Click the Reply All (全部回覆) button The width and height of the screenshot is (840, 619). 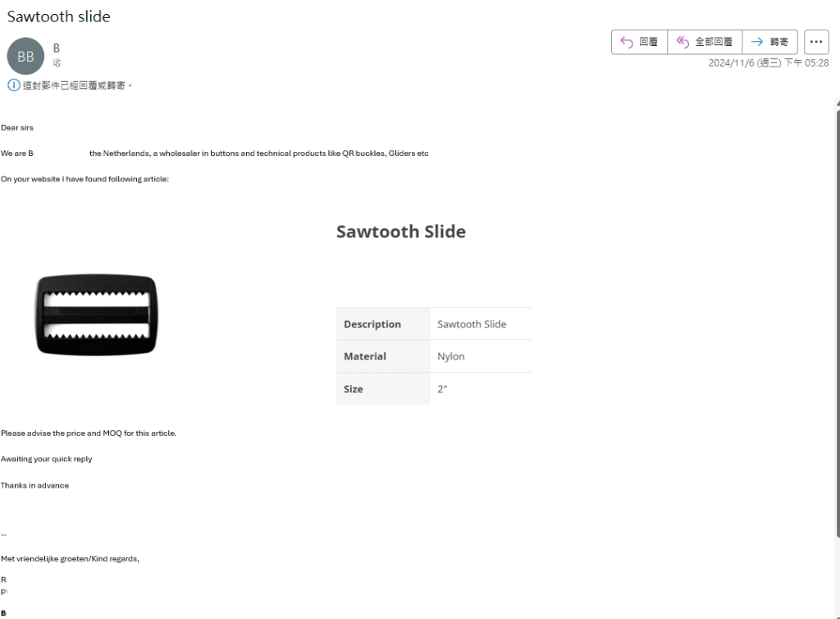tap(705, 42)
